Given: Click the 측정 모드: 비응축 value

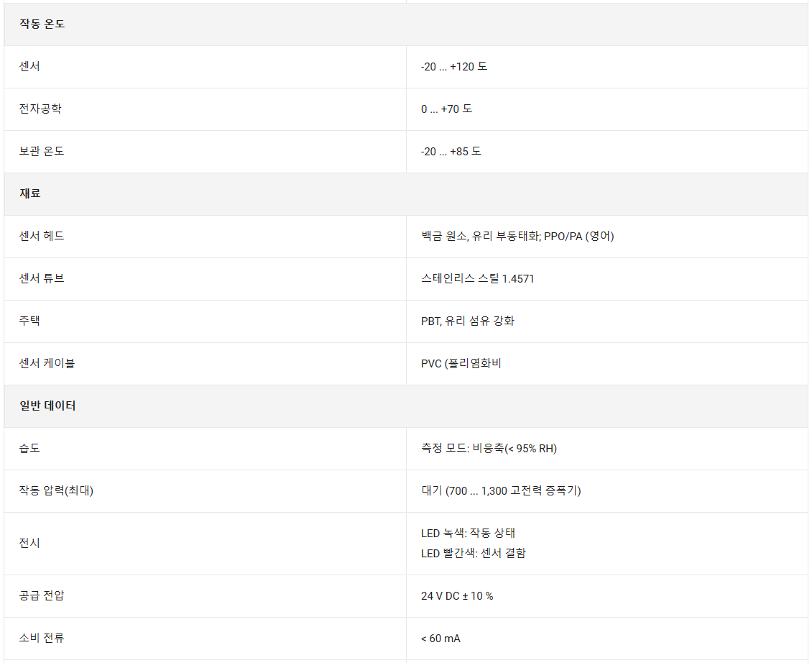Looking at the screenshot, I should [x=489, y=448].
